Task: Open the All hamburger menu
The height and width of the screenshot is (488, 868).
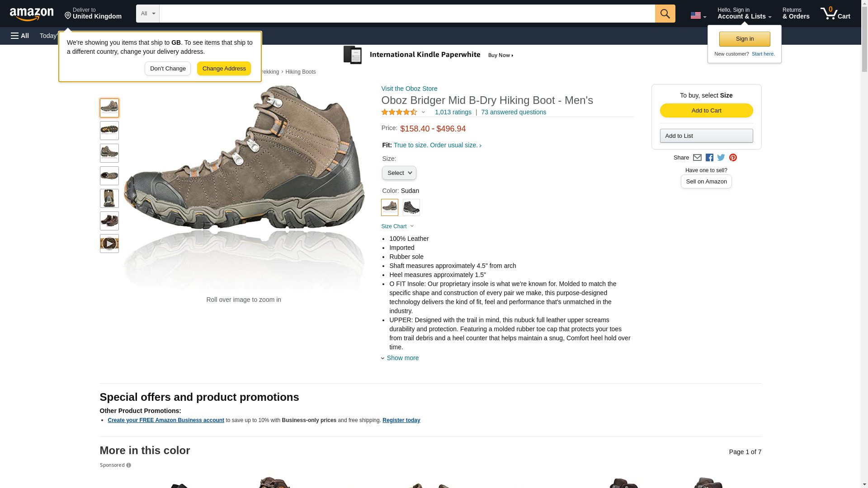Action: pyautogui.click(x=20, y=36)
